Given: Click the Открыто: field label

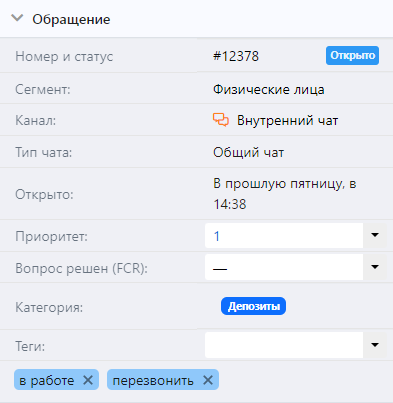Looking at the screenshot, I should pos(44,194).
